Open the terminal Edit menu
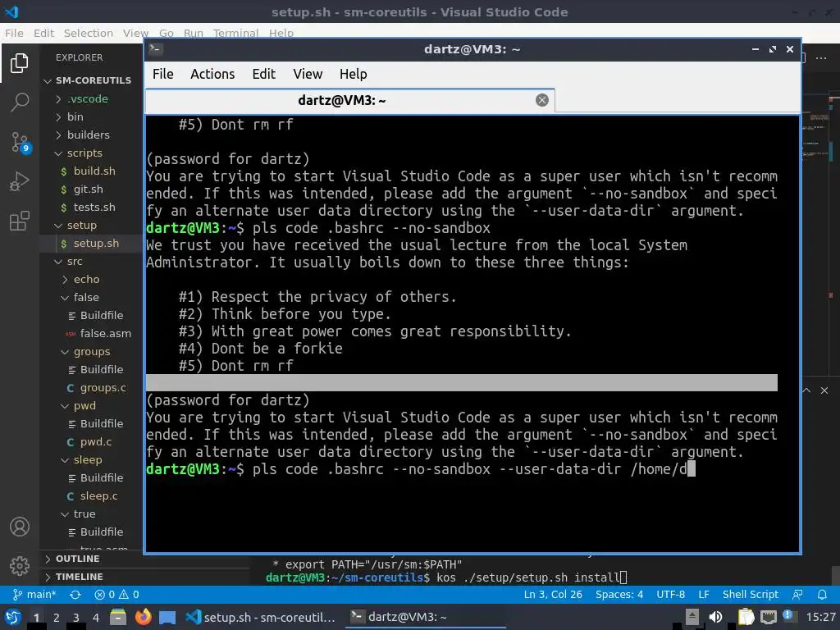This screenshot has width=840, height=630. click(263, 74)
